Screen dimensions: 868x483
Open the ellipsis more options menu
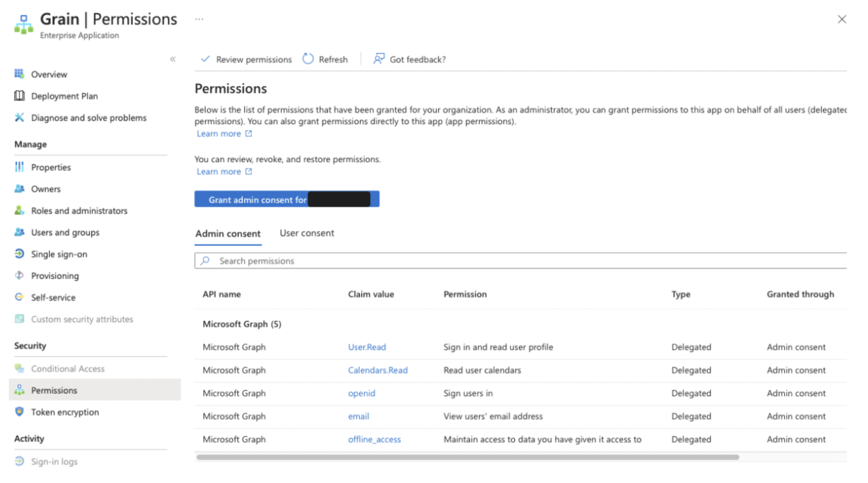coord(199,19)
